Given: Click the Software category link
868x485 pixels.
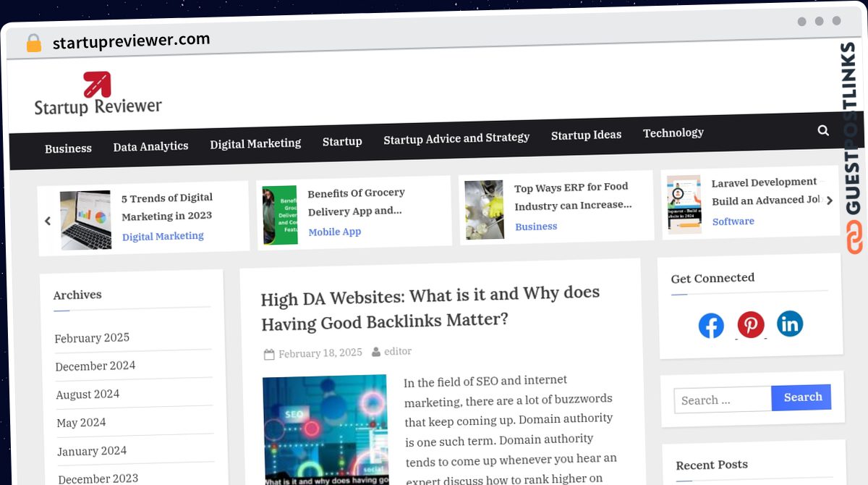Looking at the screenshot, I should click(733, 222).
